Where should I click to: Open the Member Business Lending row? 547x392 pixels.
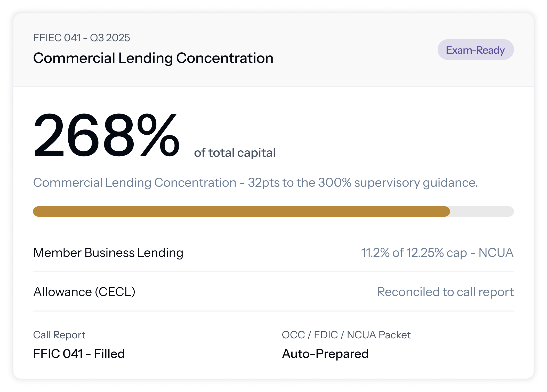click(x=273, y=252)
